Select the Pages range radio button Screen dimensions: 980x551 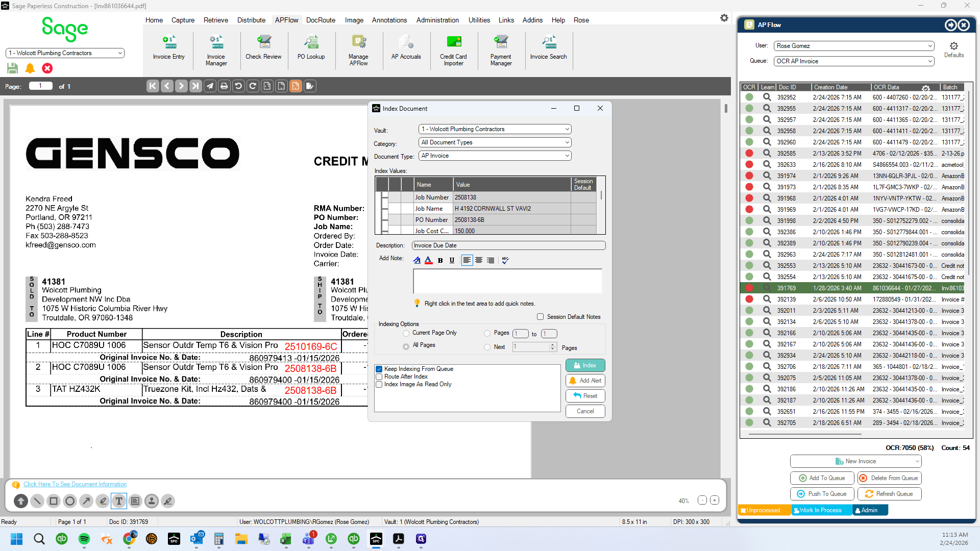pos(487,333)
